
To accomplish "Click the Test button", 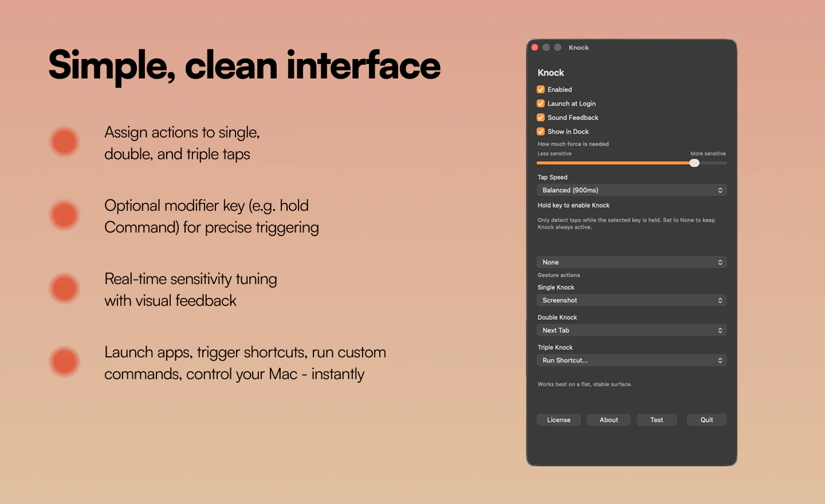I will [657, 420].
